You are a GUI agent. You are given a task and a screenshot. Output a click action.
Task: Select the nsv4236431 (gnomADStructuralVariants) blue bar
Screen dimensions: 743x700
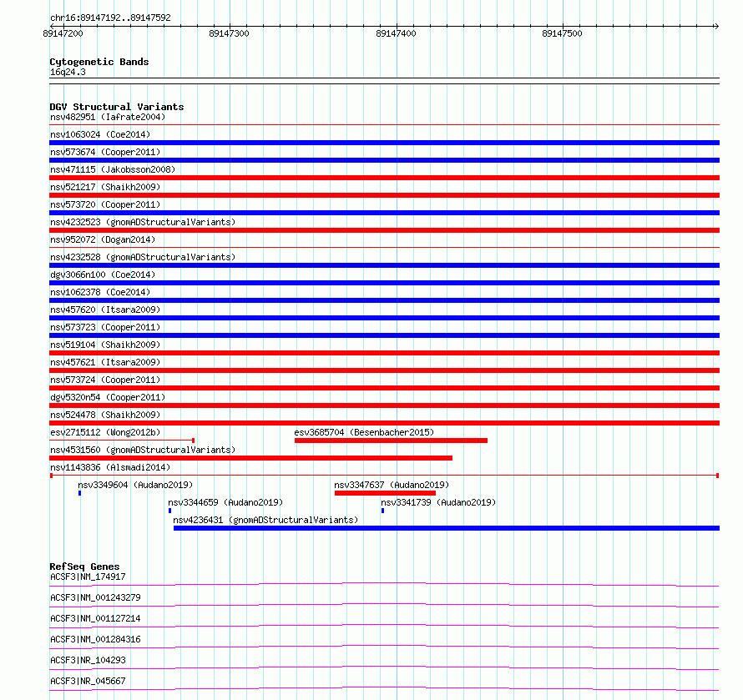pos(447,528)
